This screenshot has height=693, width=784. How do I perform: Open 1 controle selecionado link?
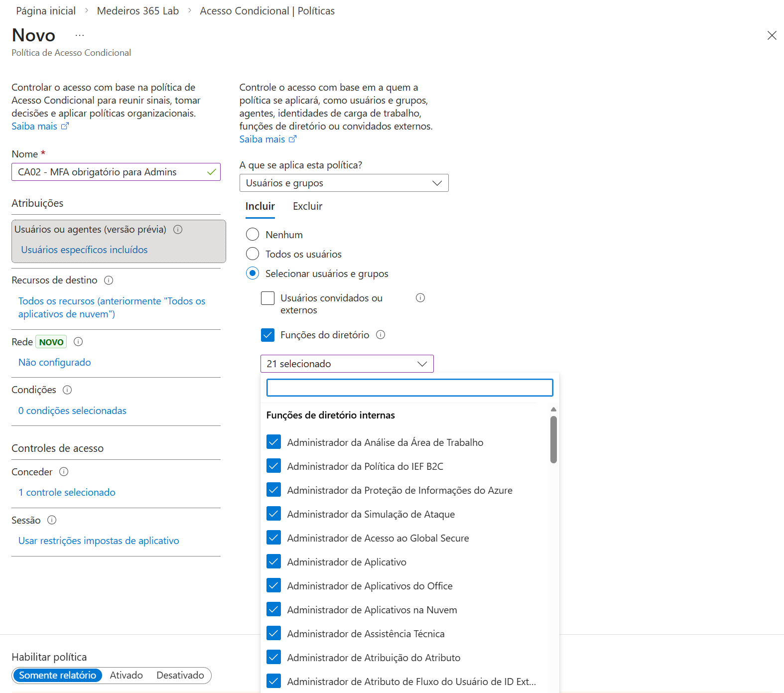coord(67,492)
